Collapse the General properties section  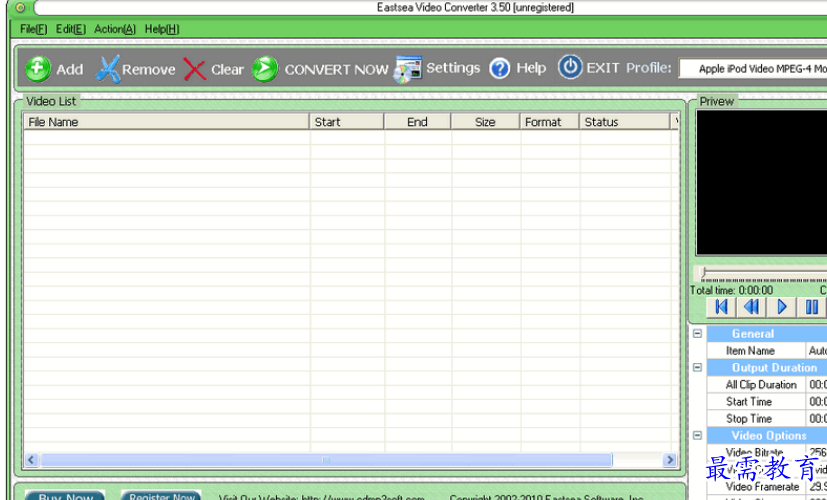pyautogui.click(x=697, y=334)
